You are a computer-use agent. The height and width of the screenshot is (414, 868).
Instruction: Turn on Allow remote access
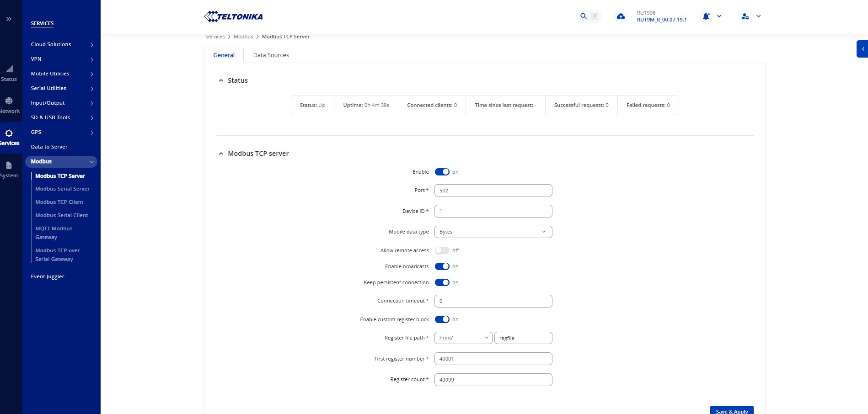[x=442, y=250]
